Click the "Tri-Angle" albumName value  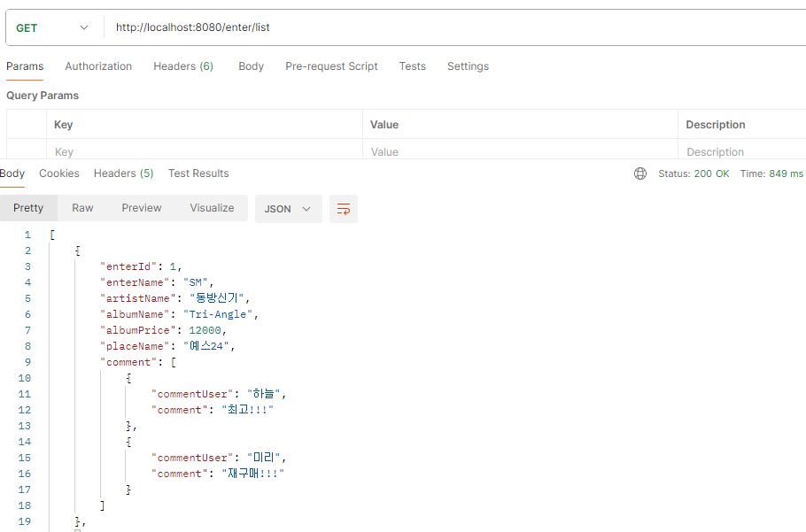pos(218,314)
